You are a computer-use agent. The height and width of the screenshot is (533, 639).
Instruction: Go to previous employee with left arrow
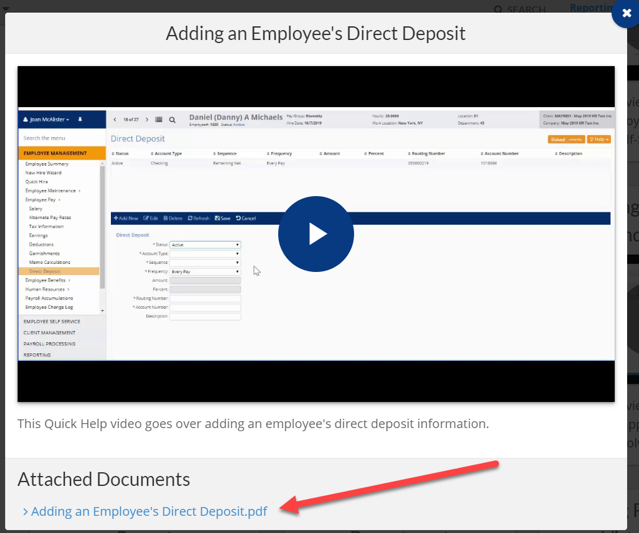coord(115,119)
